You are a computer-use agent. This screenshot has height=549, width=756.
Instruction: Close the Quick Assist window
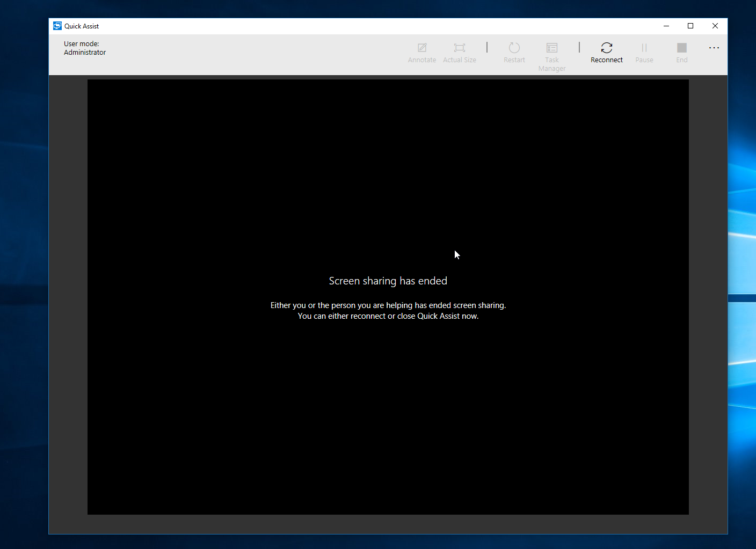tap(715, 26)
